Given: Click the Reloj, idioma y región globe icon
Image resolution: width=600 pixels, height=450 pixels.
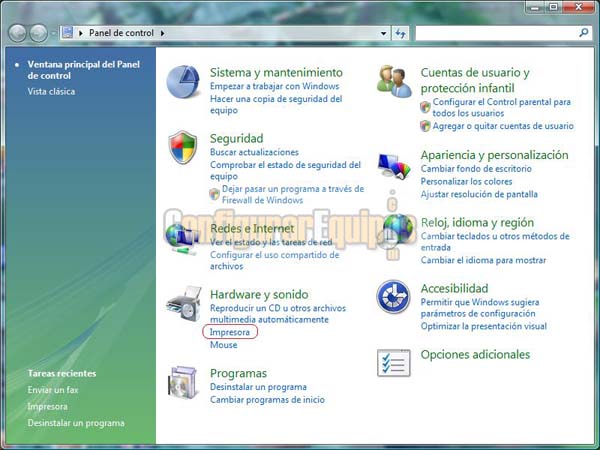Looking at the screenshot, I should point(399,229).
